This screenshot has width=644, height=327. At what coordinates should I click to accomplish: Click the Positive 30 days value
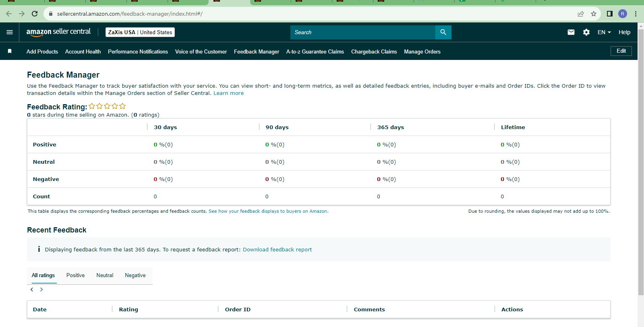click(x=163, y=144)
